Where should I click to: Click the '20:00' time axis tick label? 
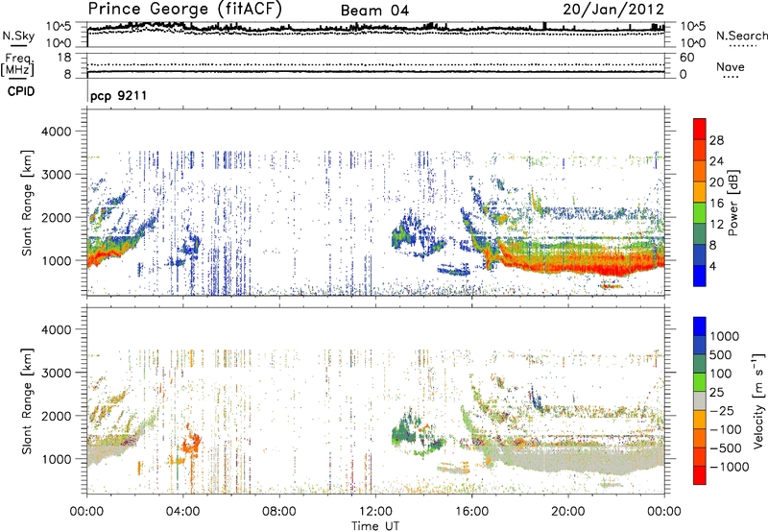567,512
